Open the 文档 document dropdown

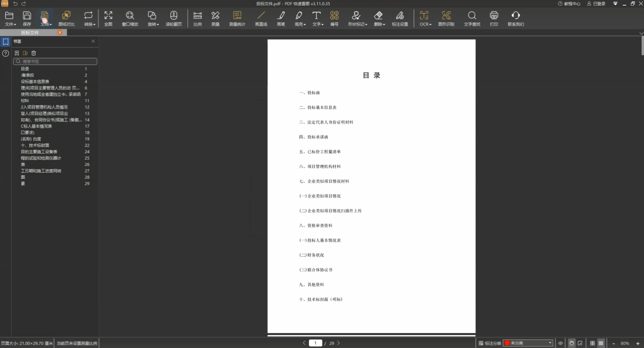[46, 18]
